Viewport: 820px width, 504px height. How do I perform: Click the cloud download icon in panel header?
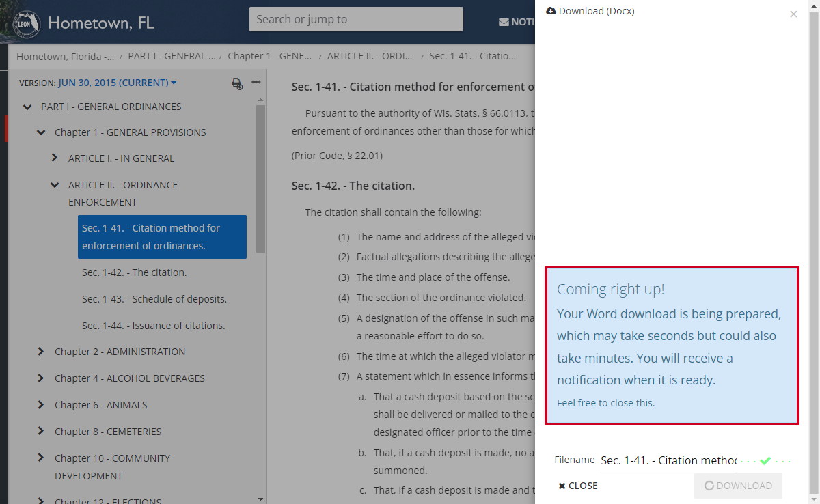pyautogui.click(x=551, y=11)
